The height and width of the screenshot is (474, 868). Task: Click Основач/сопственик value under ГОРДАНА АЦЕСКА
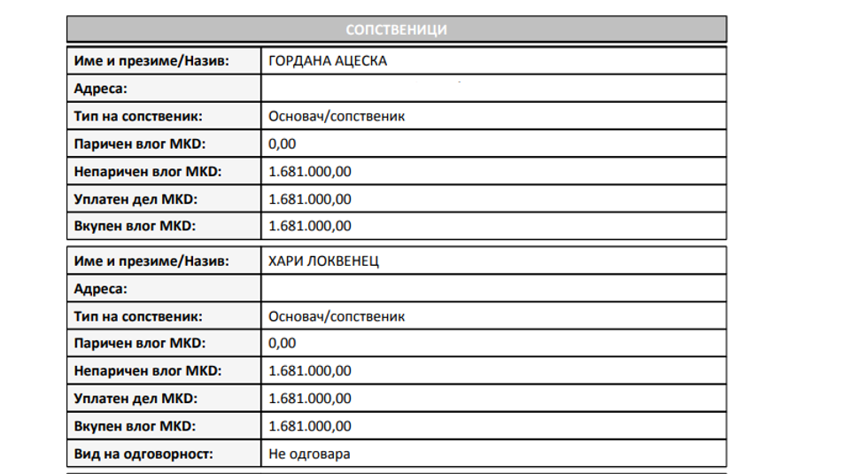click(337, 116)
